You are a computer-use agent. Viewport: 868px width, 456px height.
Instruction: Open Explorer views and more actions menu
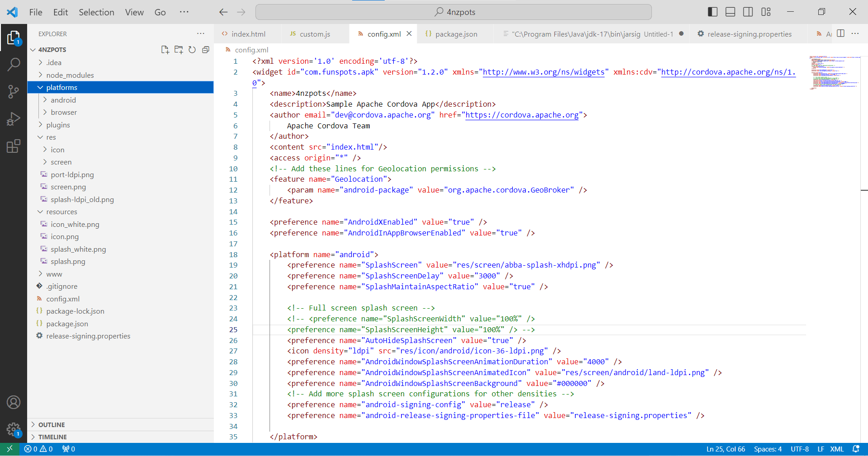point(201,34)
